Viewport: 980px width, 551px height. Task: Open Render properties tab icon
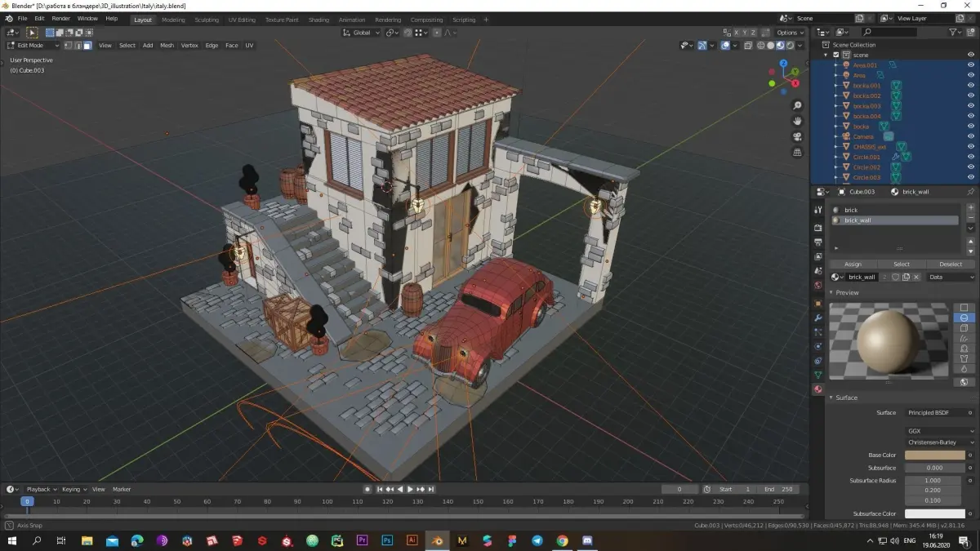coord(818,228)
